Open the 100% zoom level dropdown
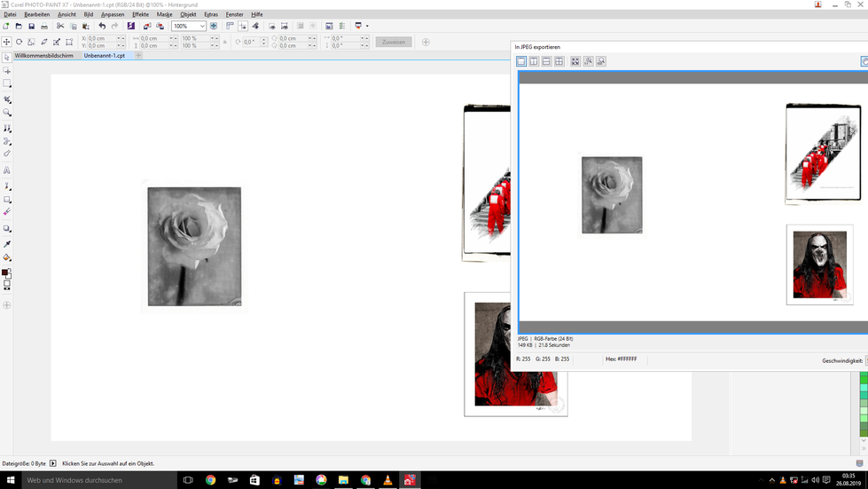This screenshot has width=868, height=489. pyautogui.click(x=202, y=26)
